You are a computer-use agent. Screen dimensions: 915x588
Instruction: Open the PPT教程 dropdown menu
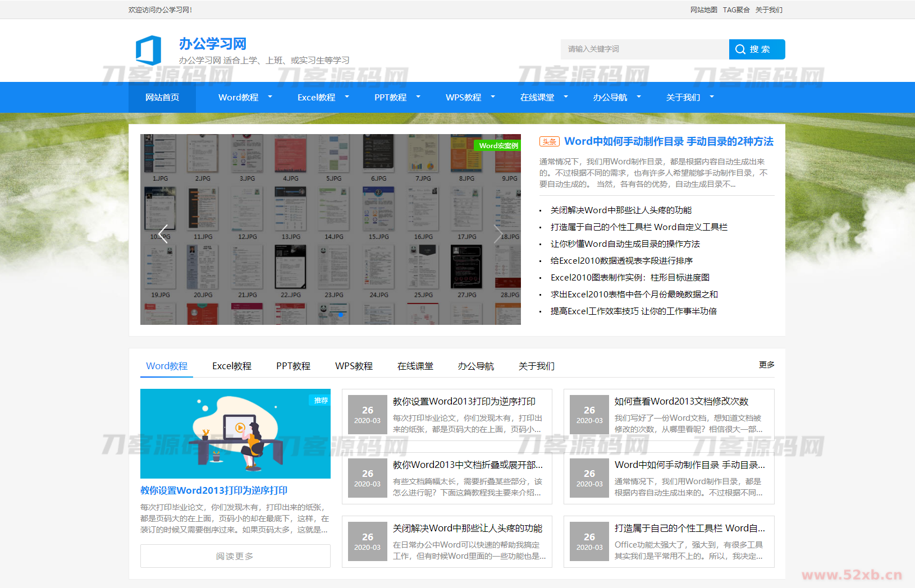click(390, 97)
